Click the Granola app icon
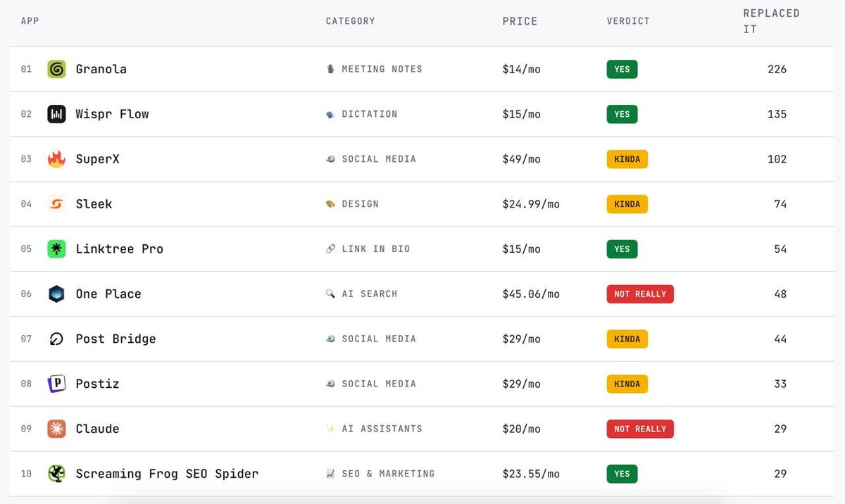The height and width of the screenshot is (504, 845). click(x=56, y=69)
